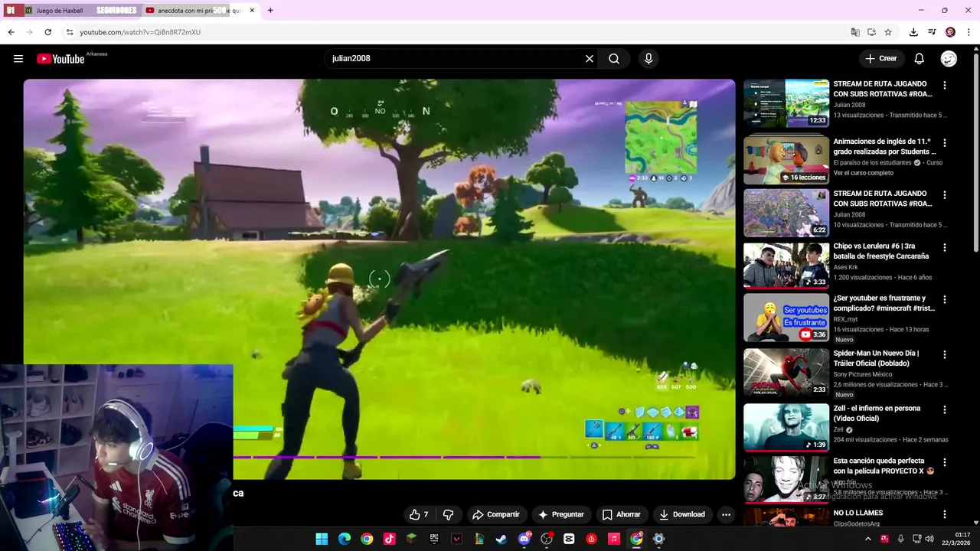Open options for Ser youtuber es frustrante video
Viewport: 980px width, 551px height.
point(944,300)
